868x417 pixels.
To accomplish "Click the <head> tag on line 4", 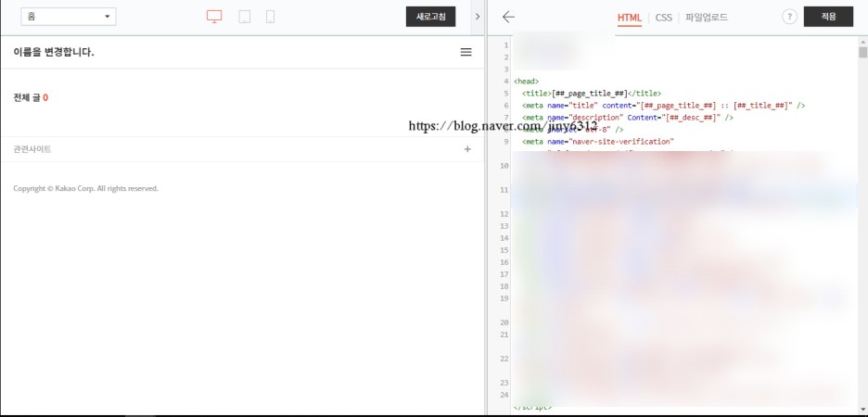I will tap(526, 82).
